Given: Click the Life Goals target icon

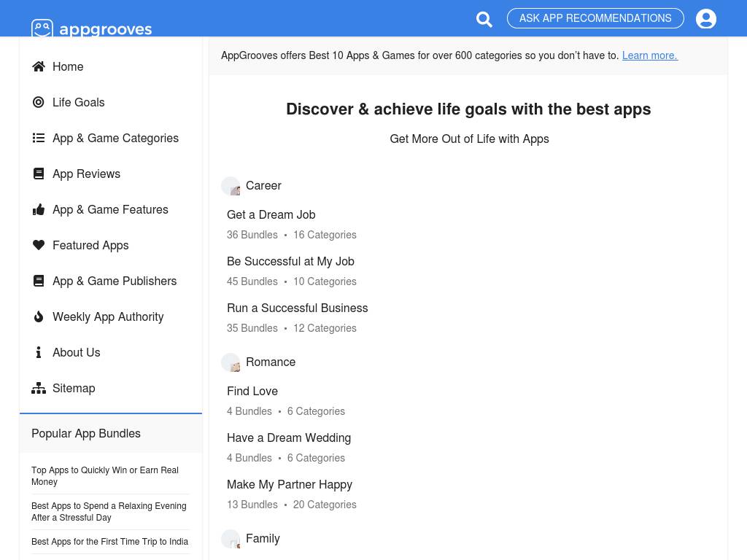Looking at the screenshot, I should click(x=39, y=102).
